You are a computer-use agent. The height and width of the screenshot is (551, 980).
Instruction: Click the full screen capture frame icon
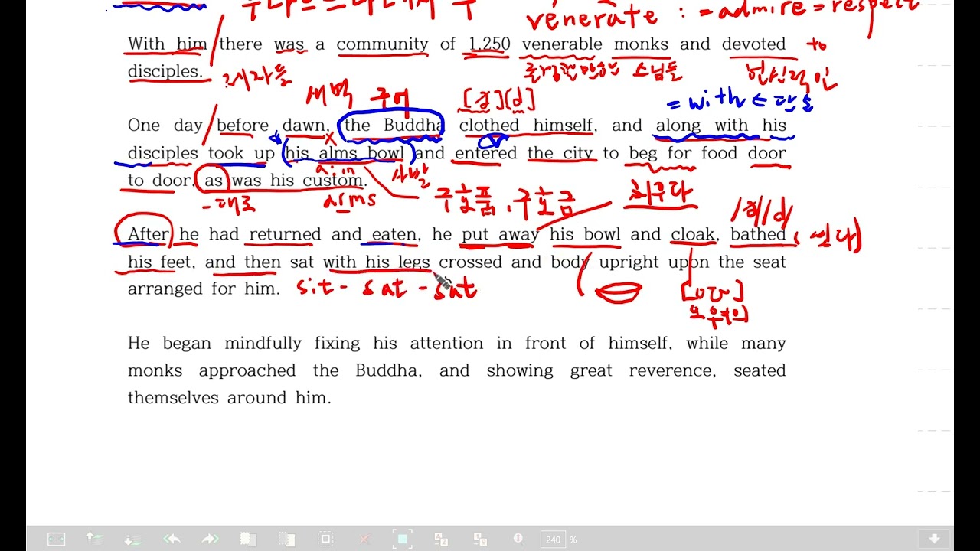(x=402, y=539)
